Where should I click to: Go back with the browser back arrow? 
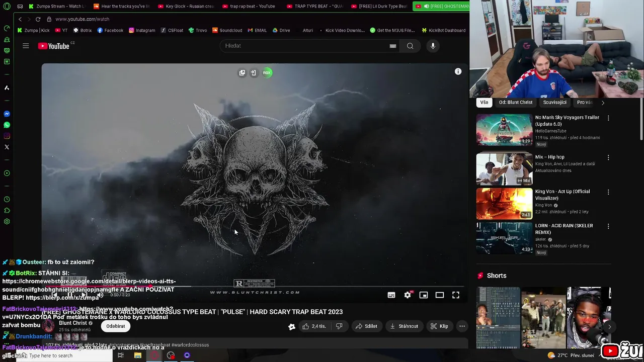pyautogui.click(x=20, y=19)
